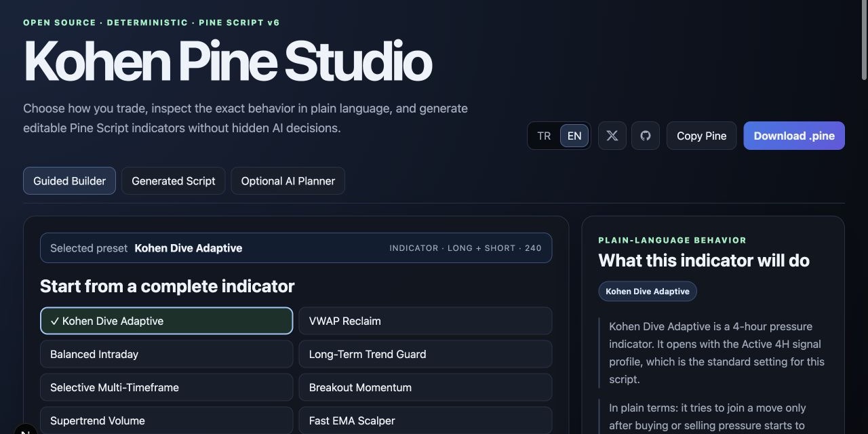Click the page vertical scrollbar
Image resolution: width=868 pixels, height=434 pixels.
click(x=864, y=41)
